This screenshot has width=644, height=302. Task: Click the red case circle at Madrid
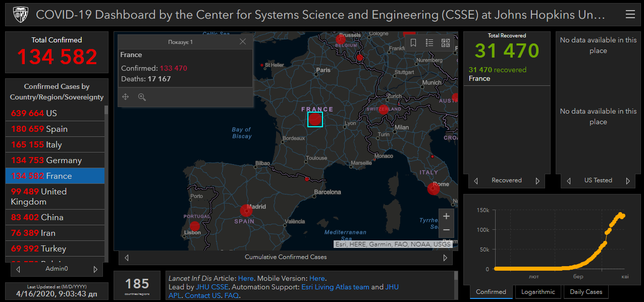pos(246,211)
